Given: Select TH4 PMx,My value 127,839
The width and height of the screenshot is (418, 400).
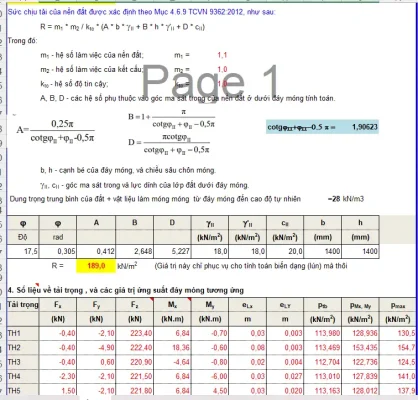Looking at the screenshot, I should (360, 376).
